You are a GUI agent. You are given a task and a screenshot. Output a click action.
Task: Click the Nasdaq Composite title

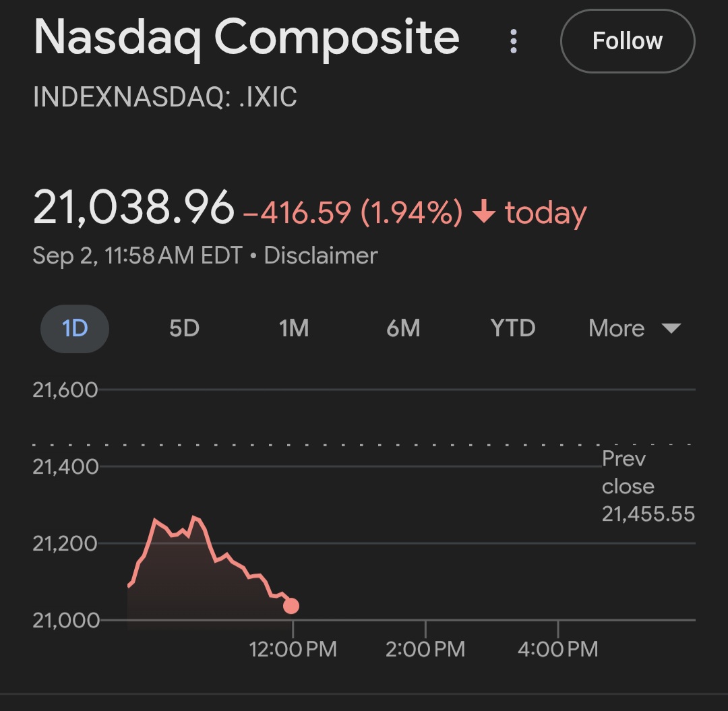point(247,38)
